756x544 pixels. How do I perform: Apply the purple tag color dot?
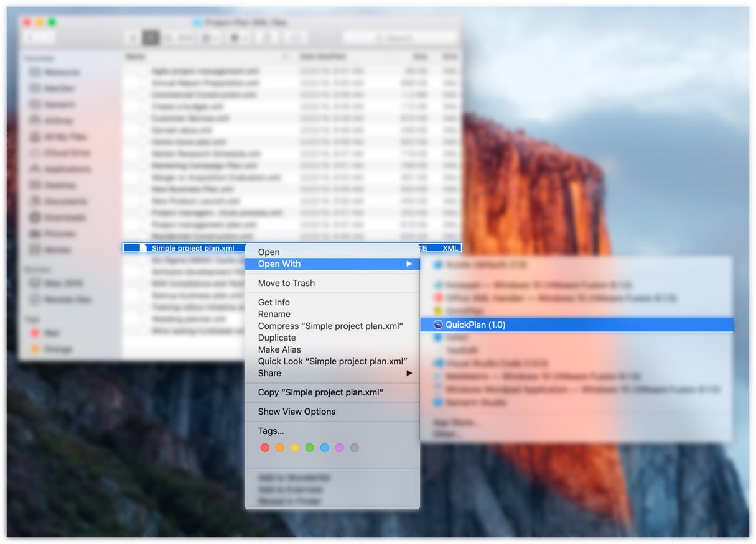coord(340,448)
